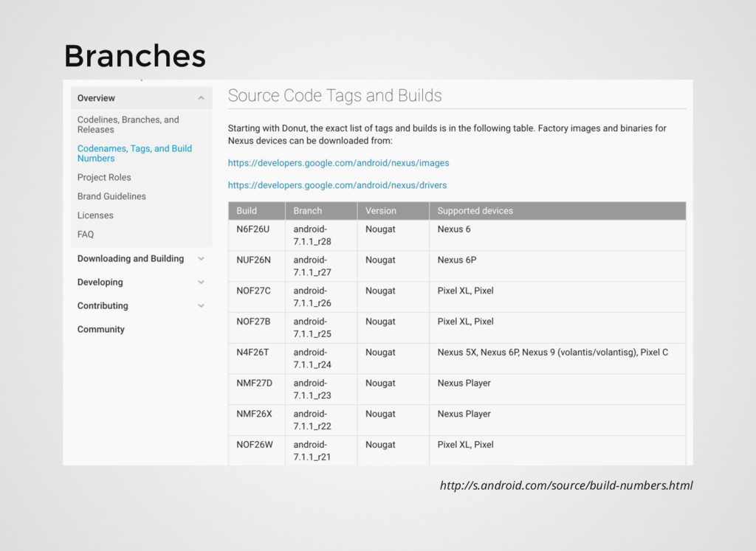Click the Supported devices column header
This screenshot has height=551, width=756.
[475, 211]
